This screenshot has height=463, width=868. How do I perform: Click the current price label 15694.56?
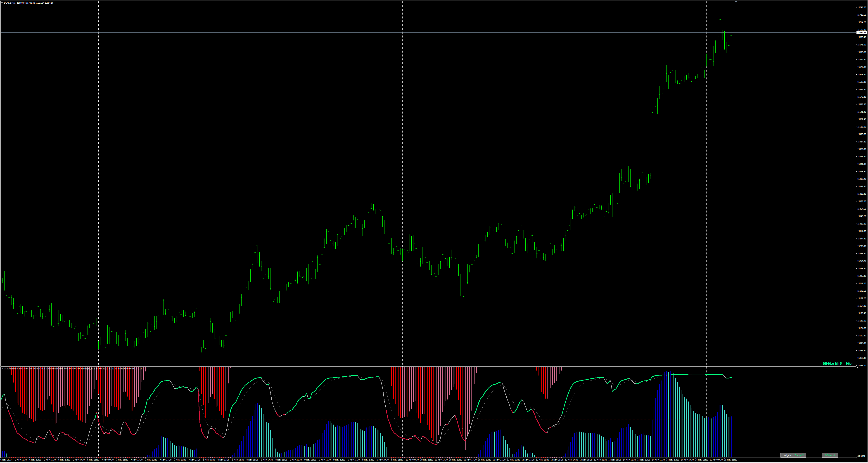[x=862, y=33]
